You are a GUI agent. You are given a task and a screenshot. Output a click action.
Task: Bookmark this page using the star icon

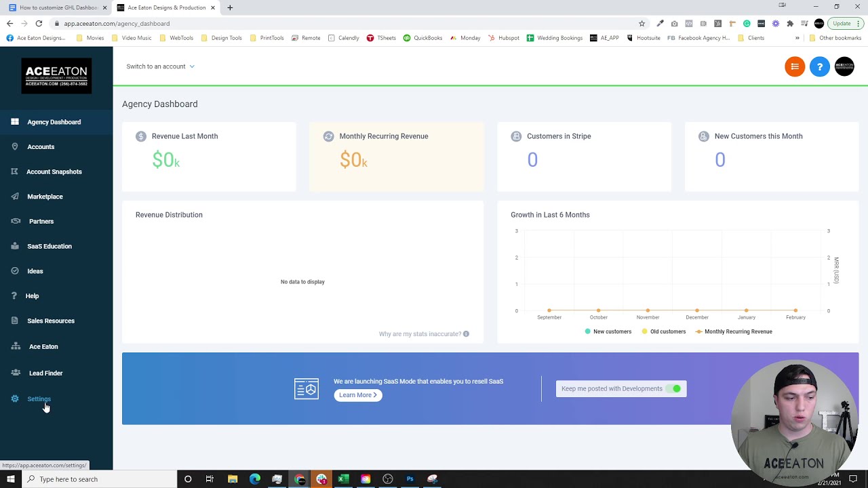pos(642,23)
